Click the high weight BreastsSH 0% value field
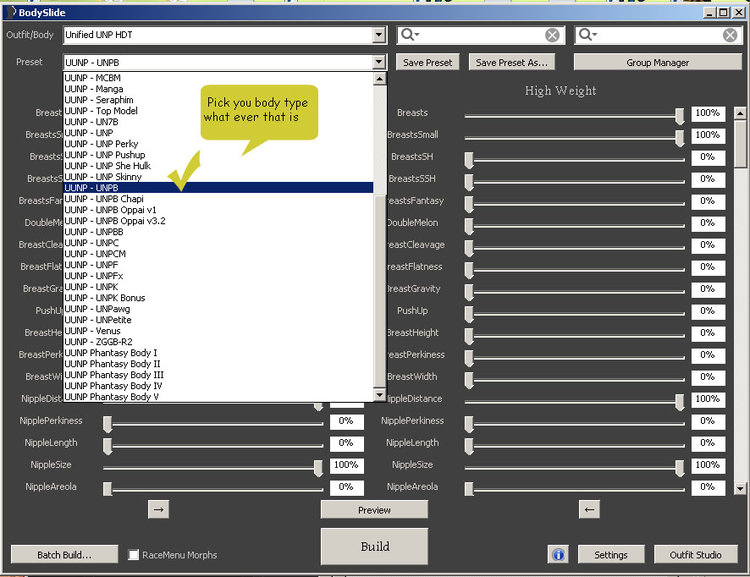750x577 pixels. [x=708, y=157]
